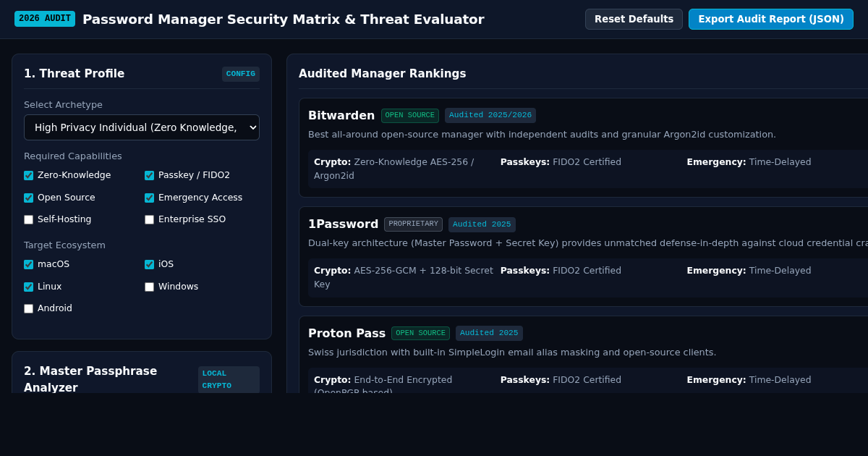Click the Proton Pass description about Swiss jurisdiction

coord(512,352)
